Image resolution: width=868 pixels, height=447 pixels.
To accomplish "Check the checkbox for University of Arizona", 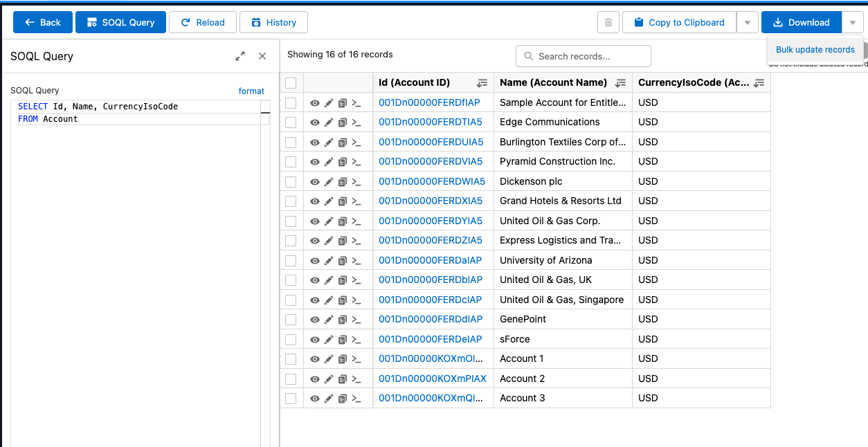I will point(291,260).
